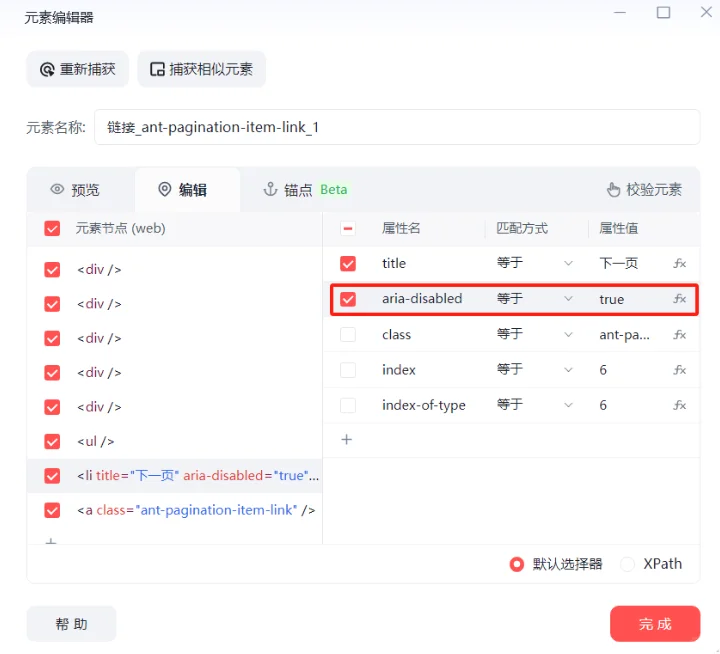The width and height of the screenshot is (720, 654).
Task: Click the fx icon in the aria-disabled row
Action: [x=680, y=299]
